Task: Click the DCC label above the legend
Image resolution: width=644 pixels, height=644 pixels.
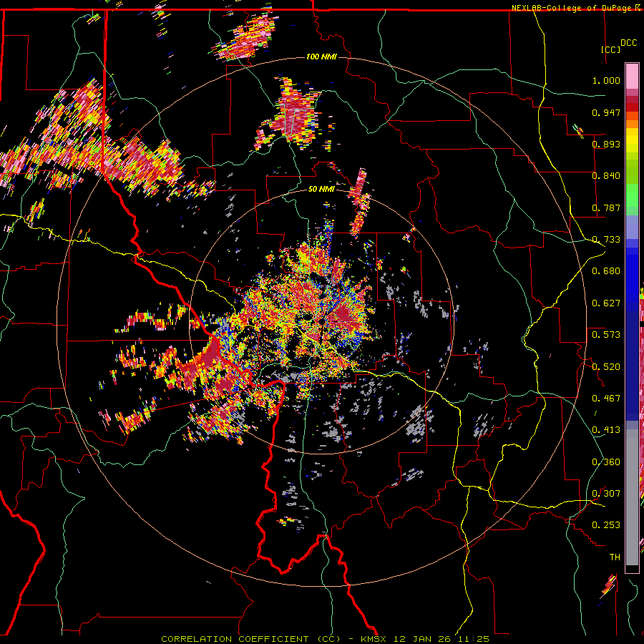Action: point(628,43)
